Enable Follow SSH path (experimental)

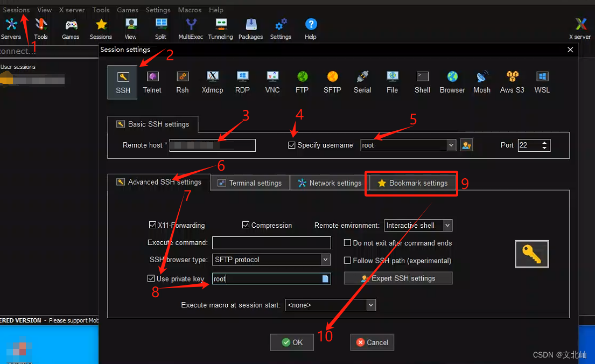point(347,261)
